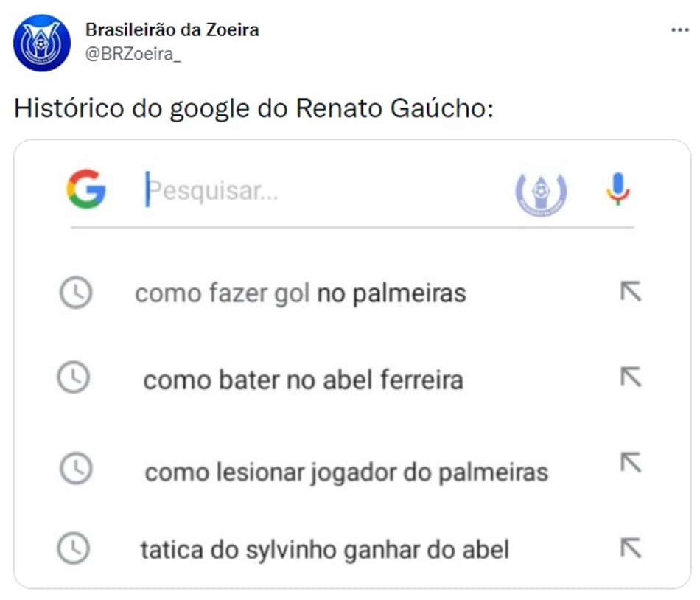Activate the microphone voice search icon
Image resolution: width=700 pixels, height=600 pixels.
click(618, 189)
